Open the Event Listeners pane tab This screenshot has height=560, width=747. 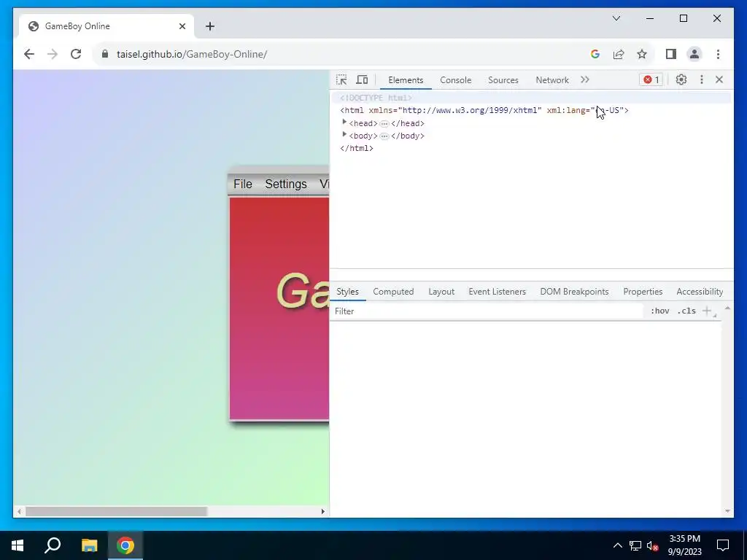click(x=497, y=292)
